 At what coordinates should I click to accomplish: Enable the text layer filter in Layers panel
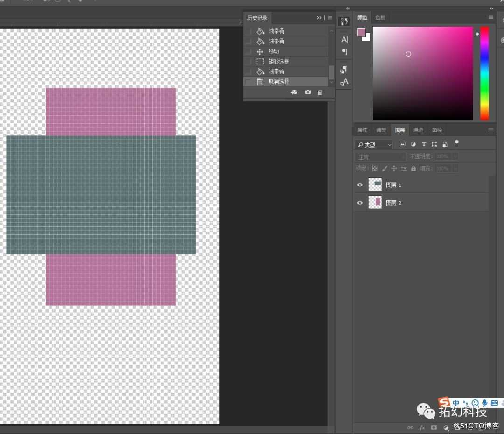coord(424,144)
